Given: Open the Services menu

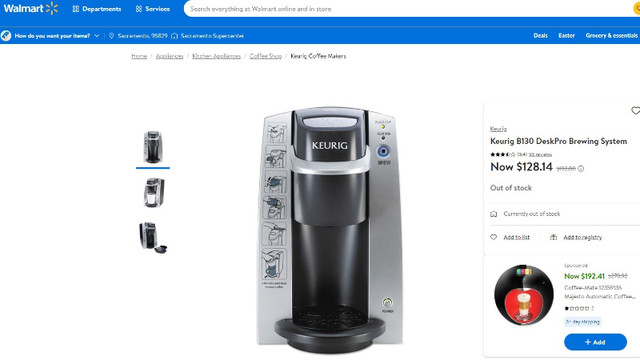Looking at the screenshot, I should point(153,9).
